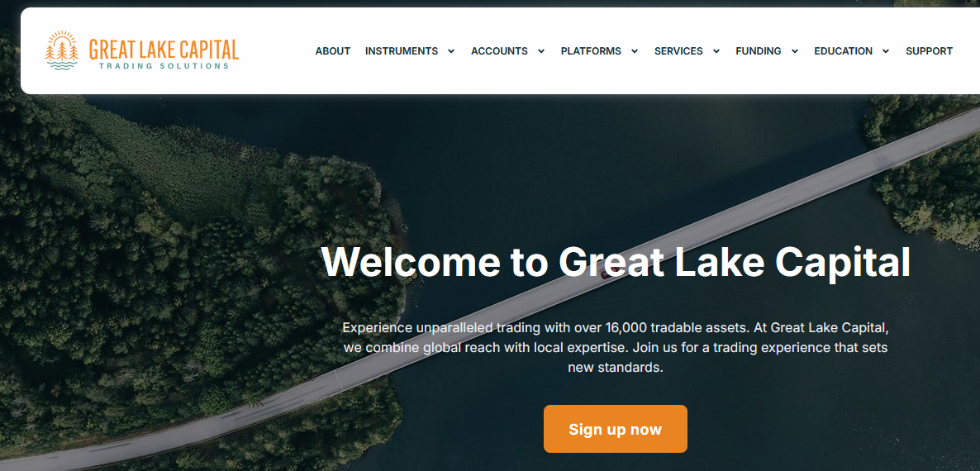Open the Accounts menu item
The width and height of the screenshot is (980, 471).
[499, 51]
